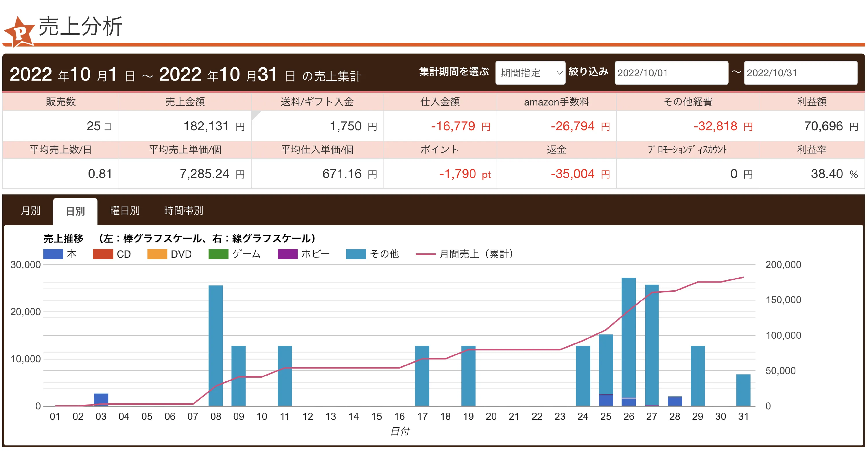Screen dimensions: 868x451
Task: Click the sales bar for day 08
Action: coord(216,346)
